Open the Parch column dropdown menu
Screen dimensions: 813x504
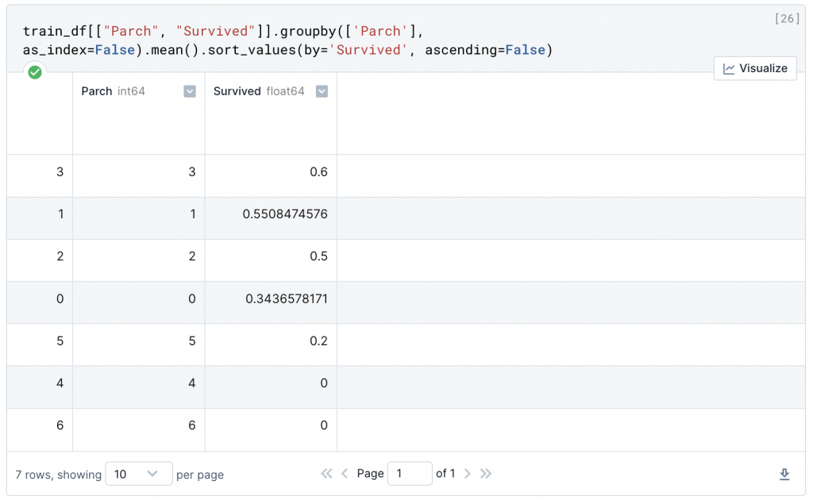pyautogui.click(x=190, y=91)
